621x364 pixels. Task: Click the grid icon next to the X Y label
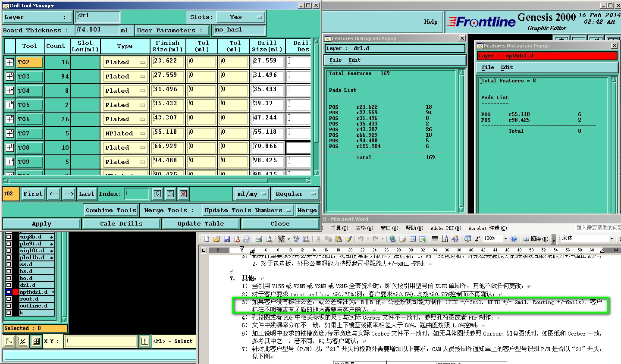(36, 341)
